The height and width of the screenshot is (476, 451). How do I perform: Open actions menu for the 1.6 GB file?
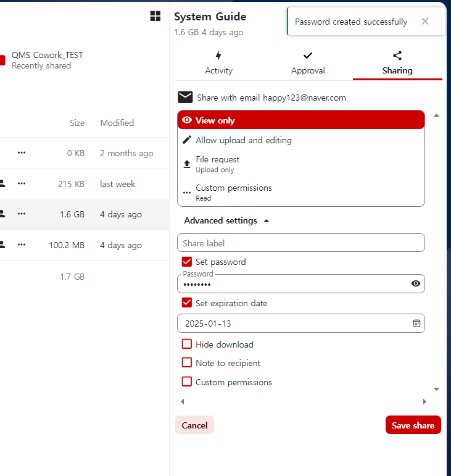[22, 214]
